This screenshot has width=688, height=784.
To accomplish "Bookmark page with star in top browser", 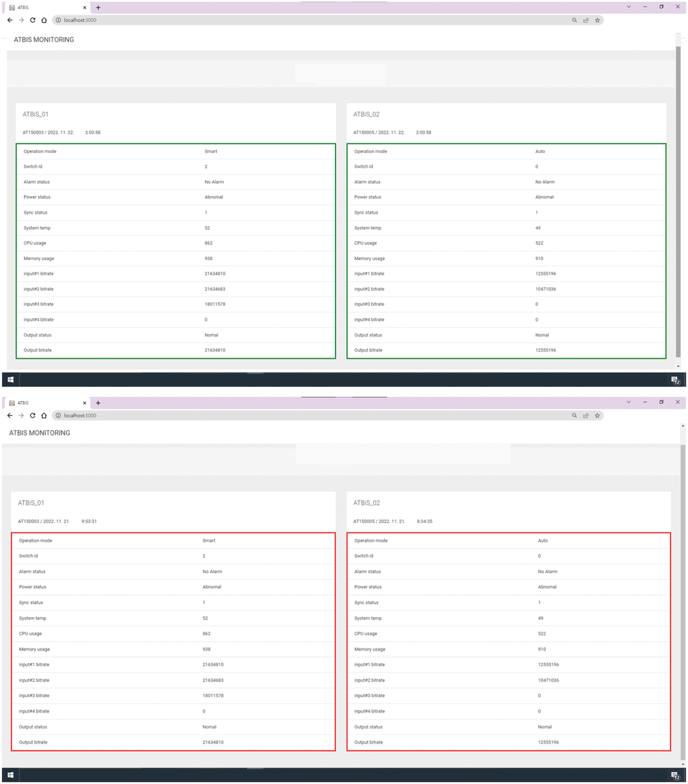I will point(597,20).
